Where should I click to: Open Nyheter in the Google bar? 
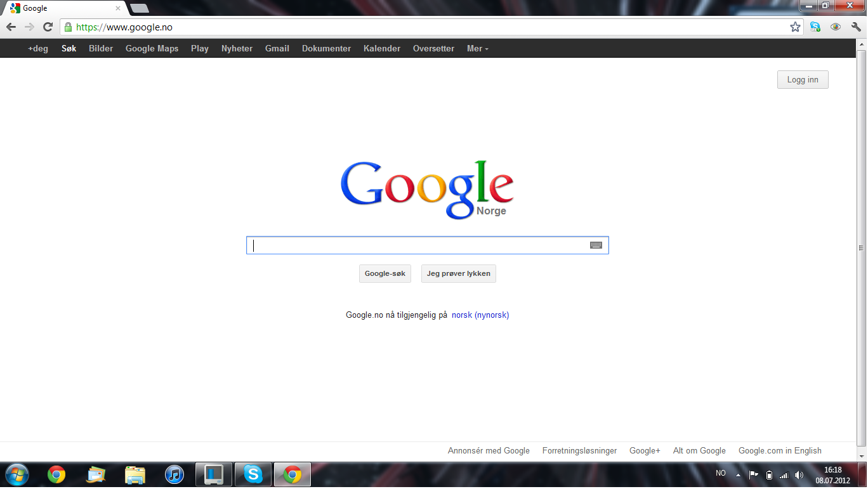237,48
